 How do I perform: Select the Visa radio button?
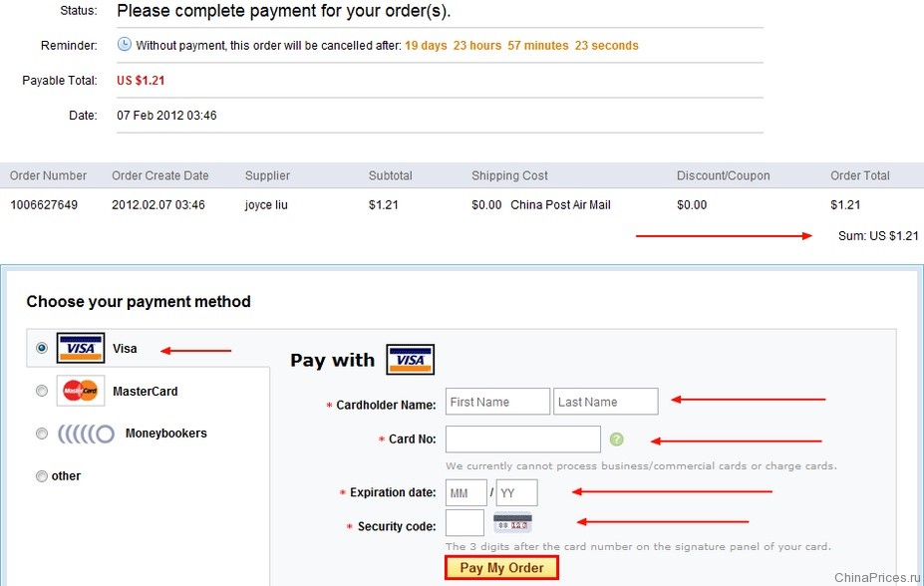(41, 349)
